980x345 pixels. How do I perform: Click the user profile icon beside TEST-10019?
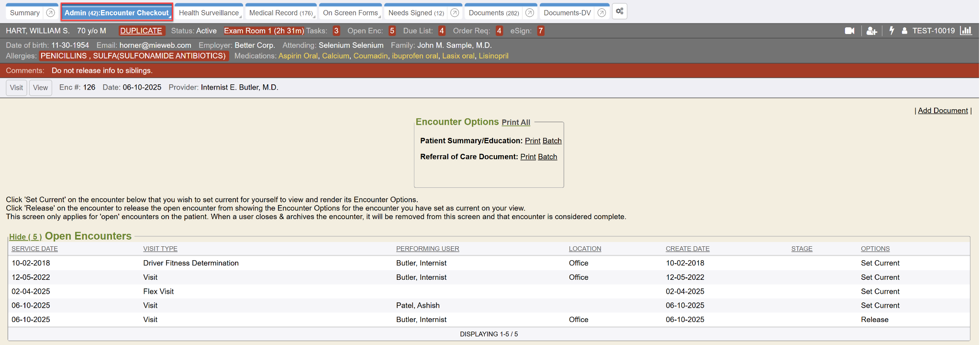(x=904, y=31)
